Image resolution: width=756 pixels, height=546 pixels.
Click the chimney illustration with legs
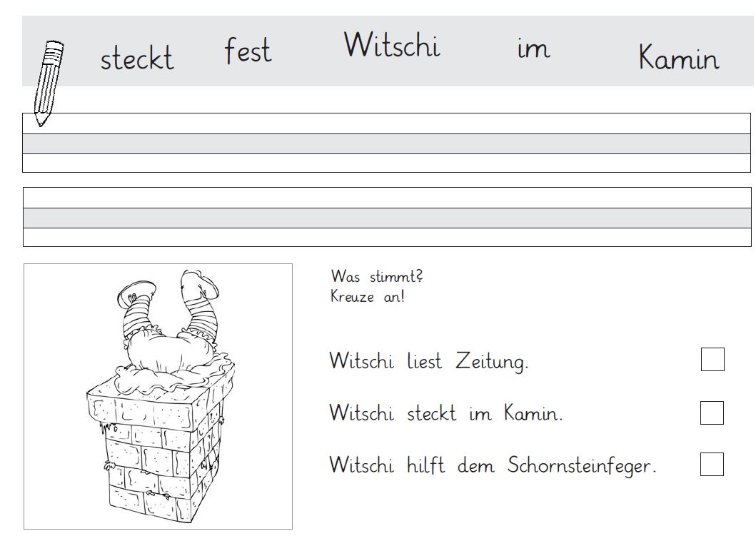click(x=158, y=396)
